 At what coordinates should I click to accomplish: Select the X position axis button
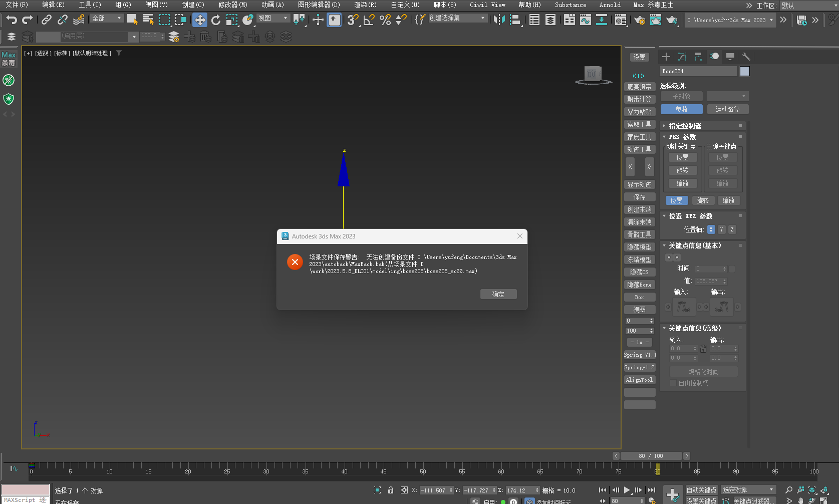tap(711, 229)
